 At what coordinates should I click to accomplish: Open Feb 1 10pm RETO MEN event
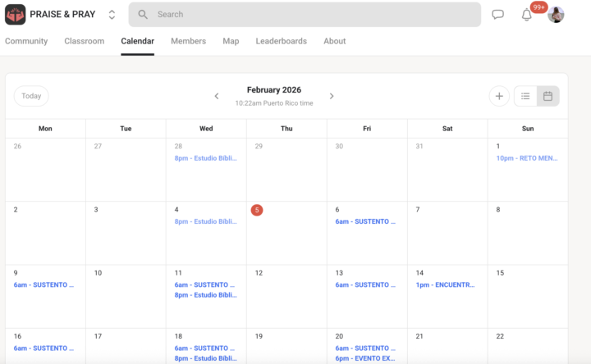[x=527, y=158]
